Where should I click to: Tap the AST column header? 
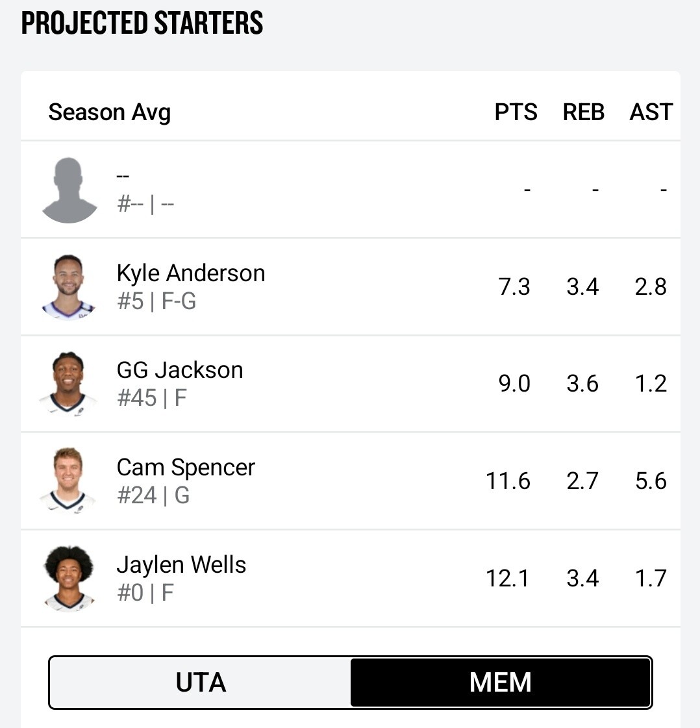[651, 112]
